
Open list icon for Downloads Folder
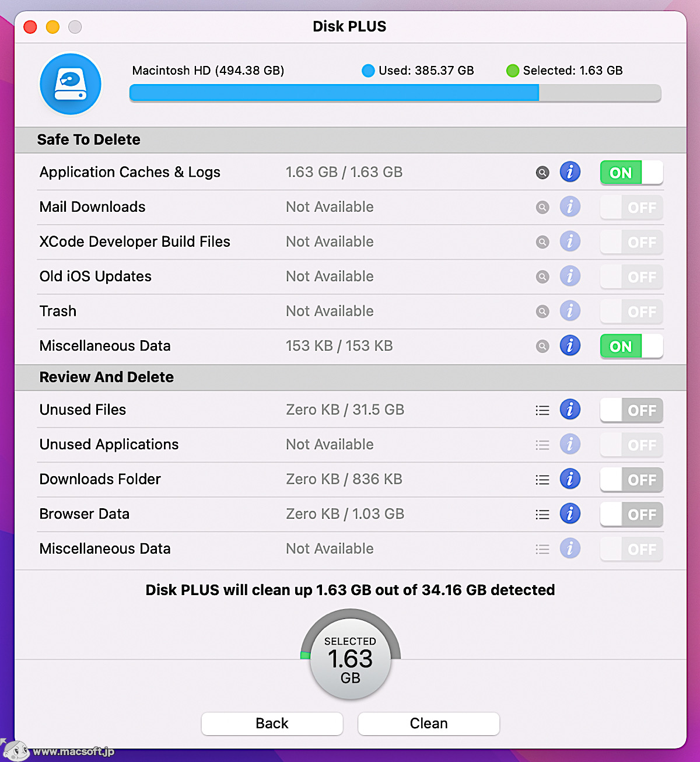[542, 480]
